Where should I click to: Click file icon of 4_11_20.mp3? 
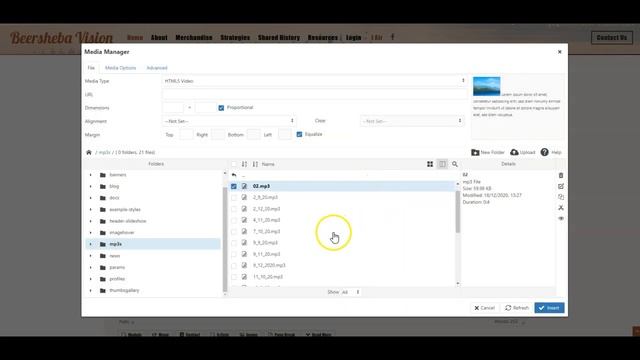(244, 220)
